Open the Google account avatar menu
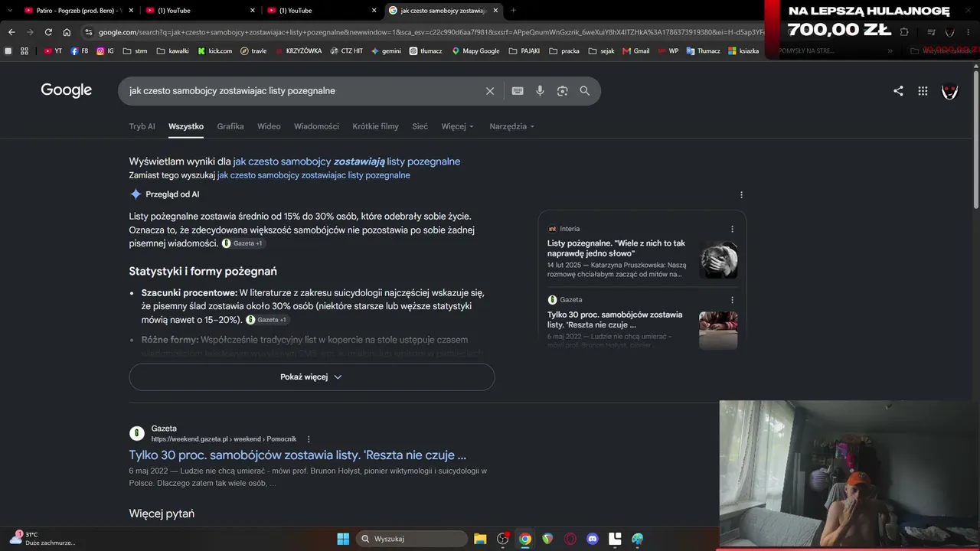Image resolution: width=980 pixels, height=551 pixels. click(949, 91)
